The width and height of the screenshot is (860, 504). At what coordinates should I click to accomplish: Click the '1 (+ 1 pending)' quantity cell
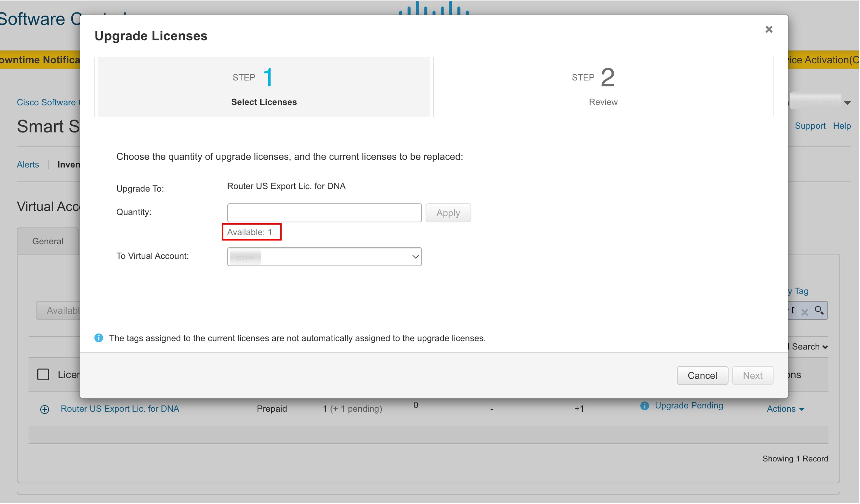point(353,408)
